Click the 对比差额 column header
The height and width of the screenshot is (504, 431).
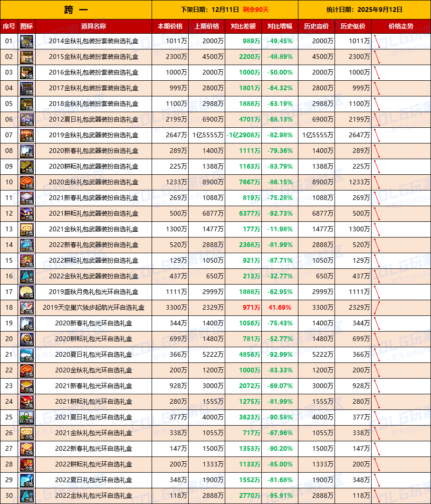(x=243, y=26)
